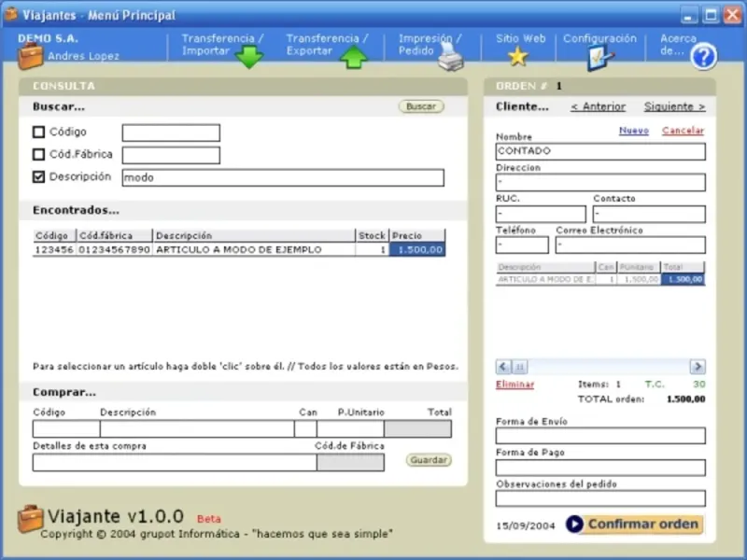
Task: Click the Andres Lopez user name
Action: pyautogui.click(x=83, y=56)
